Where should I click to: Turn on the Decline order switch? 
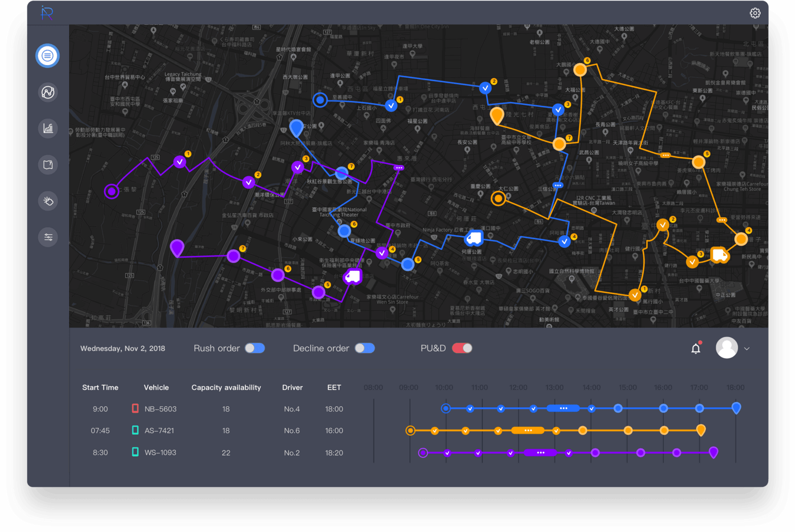[364, 349]
